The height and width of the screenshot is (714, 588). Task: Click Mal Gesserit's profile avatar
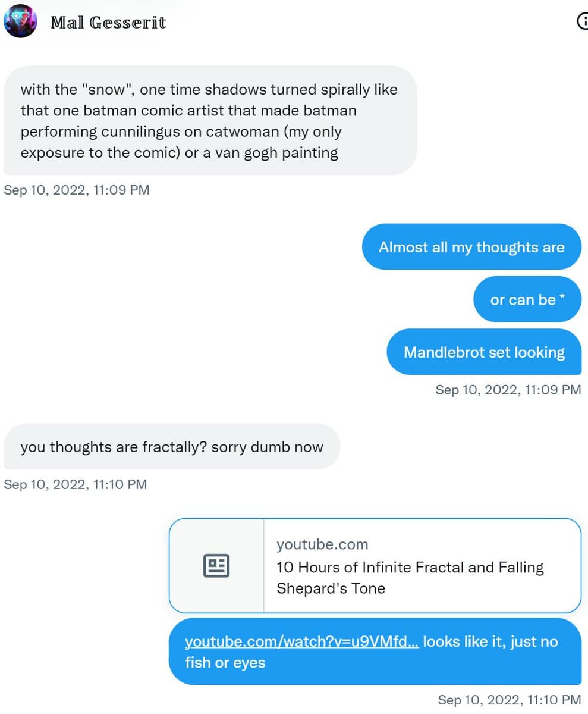click(20, 21)
